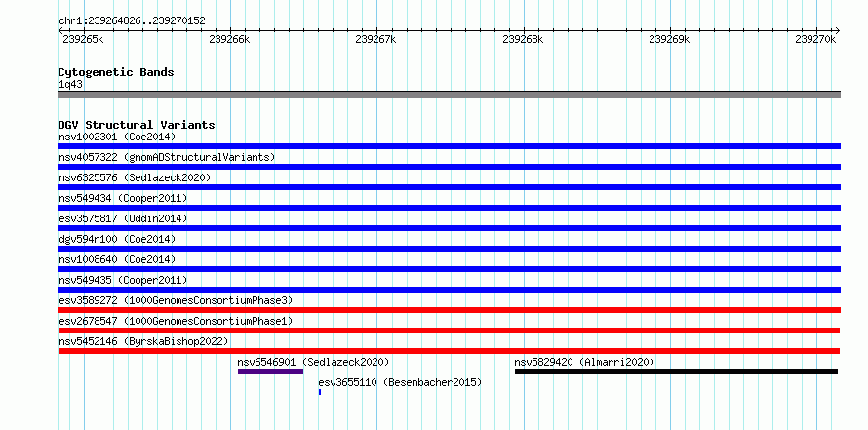Viewport: 868px width, 430px height.
Task: Click the 239266k ruler position
Action: coord(230,39)
